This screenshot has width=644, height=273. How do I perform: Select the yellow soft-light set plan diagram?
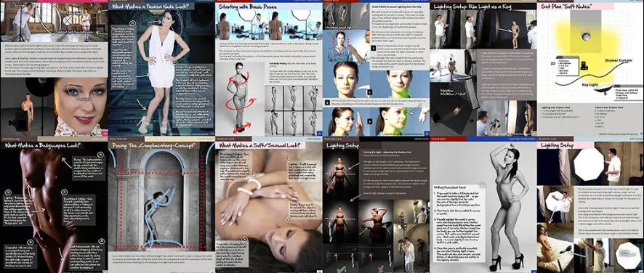coord(589,55)
